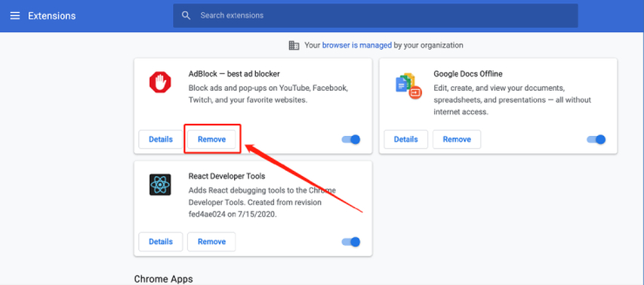Focus the Search extensions field
The height and width of the screenshot is (285, 644).
pyautogui.click(x=375, y=16)
